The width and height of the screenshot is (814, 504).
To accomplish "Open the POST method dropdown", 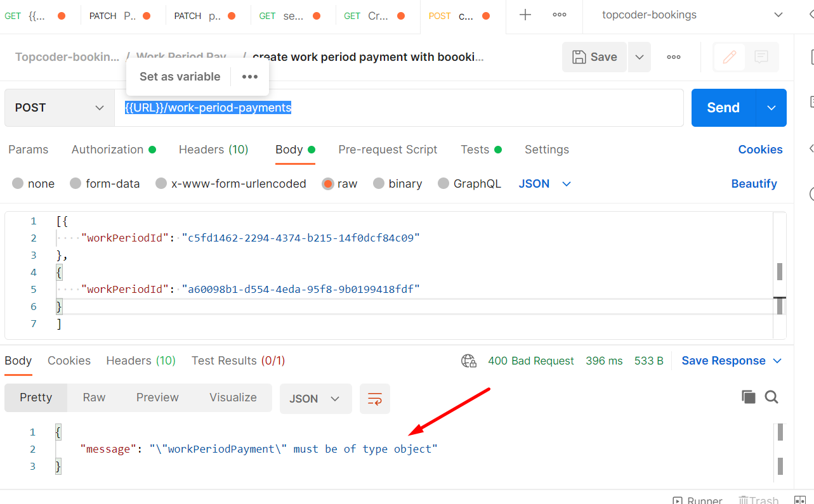I will 58,108.
